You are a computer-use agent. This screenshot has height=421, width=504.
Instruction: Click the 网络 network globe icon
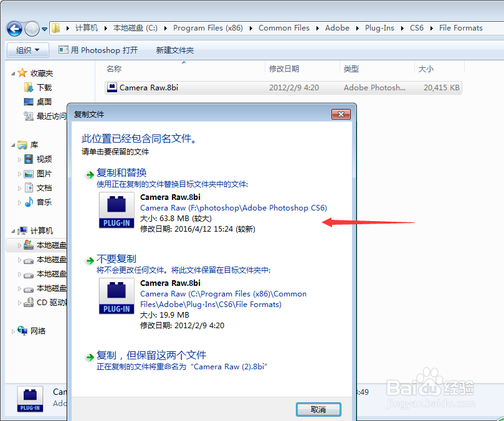(22, 330)
